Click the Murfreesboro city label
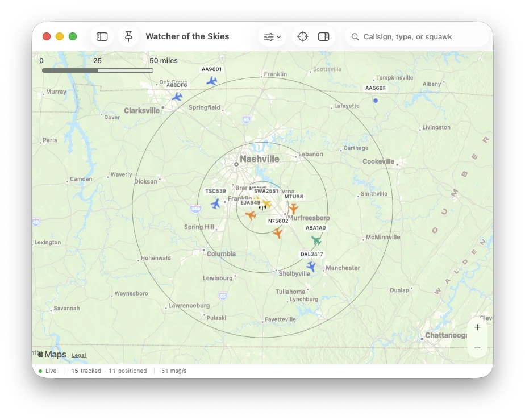The width and height of the screenshot is (525, 420). click(309, 218)
